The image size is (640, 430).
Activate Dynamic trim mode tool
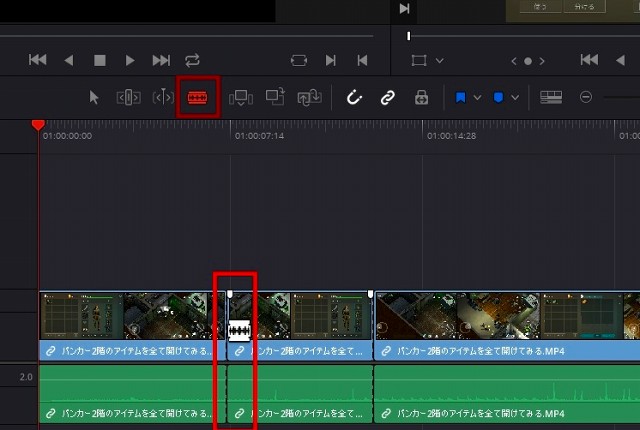point(162,97)
